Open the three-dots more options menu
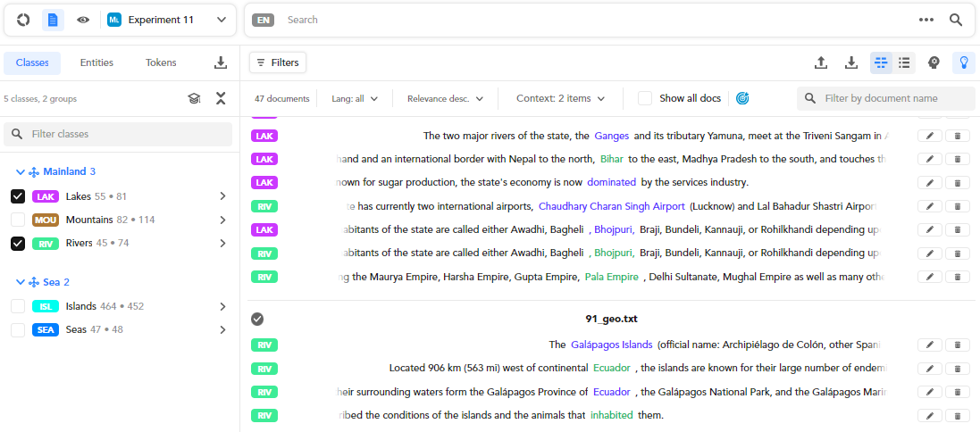Viewport: 980px width, 432px height. (926, 20)
